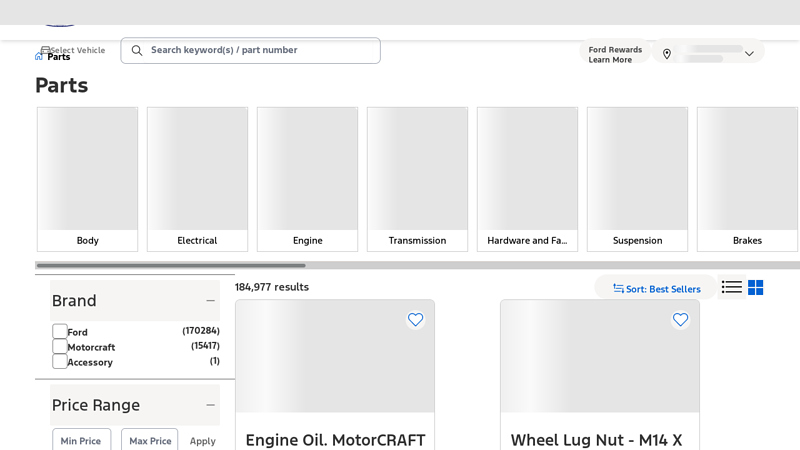
Task: Open the Engine parts category
Action: pyautogui.click(x=308, y=179)
